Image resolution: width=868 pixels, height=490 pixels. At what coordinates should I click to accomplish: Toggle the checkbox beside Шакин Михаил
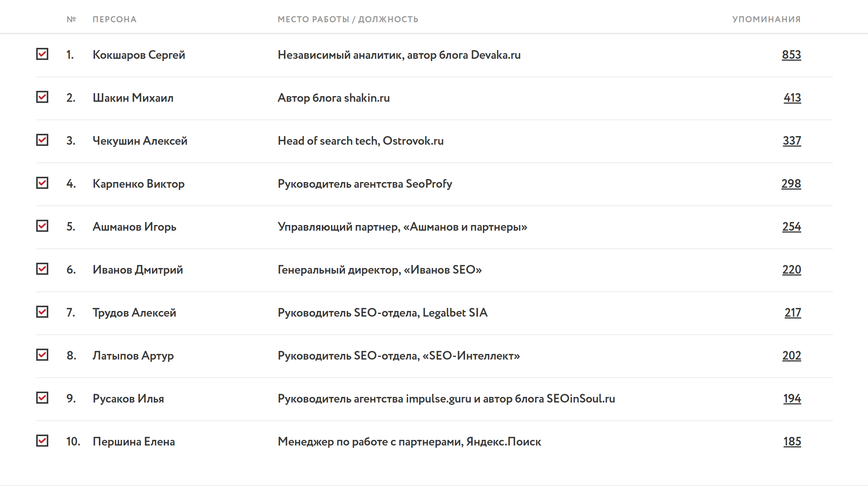(x=42, y=97)
